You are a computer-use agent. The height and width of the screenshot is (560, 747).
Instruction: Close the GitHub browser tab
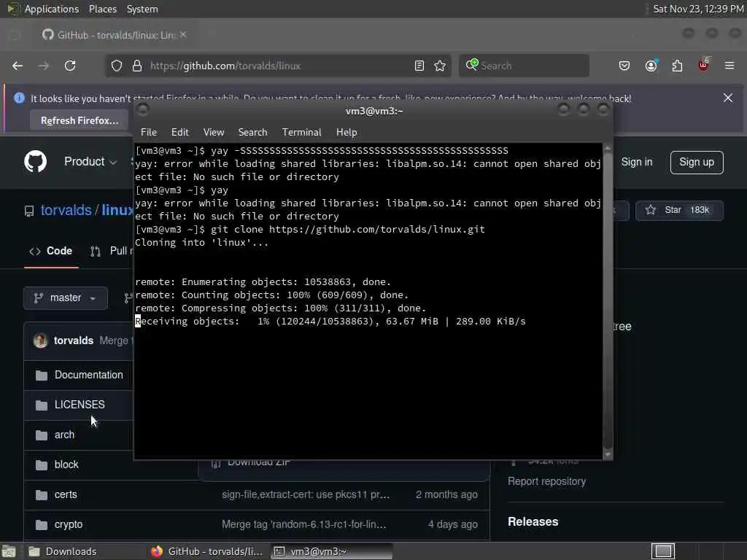click(x=183, y=34)
